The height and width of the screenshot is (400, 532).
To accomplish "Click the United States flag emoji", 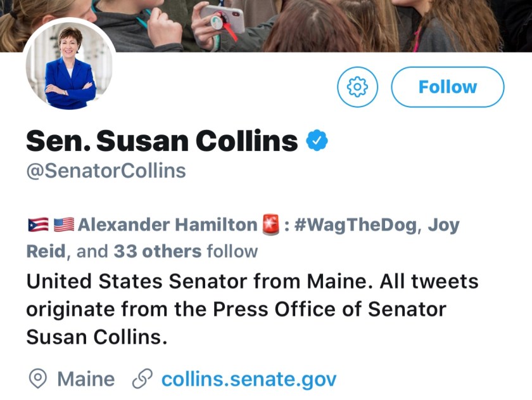I will click(x=64, y=224).
